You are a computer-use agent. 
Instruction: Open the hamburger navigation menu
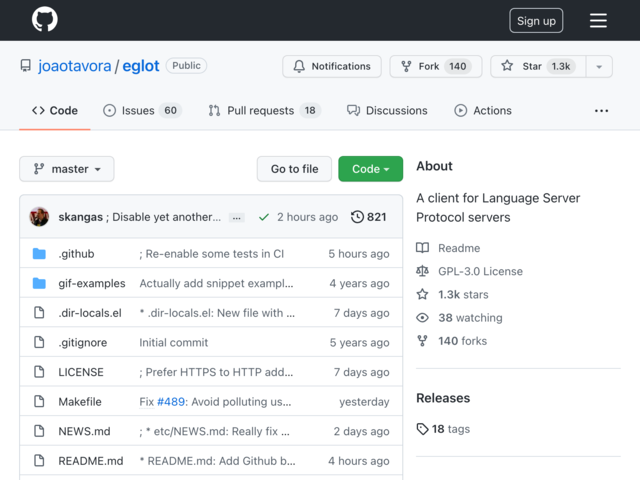598,20
